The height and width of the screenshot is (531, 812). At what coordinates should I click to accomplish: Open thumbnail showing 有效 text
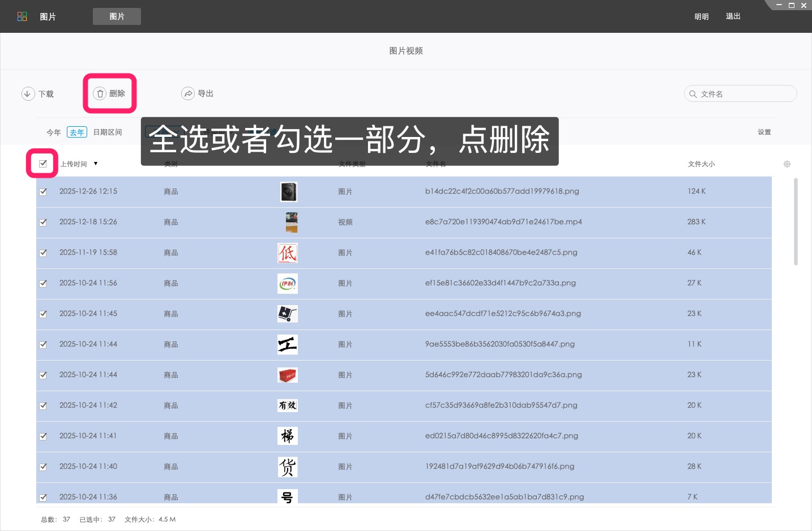coord(288,405)
